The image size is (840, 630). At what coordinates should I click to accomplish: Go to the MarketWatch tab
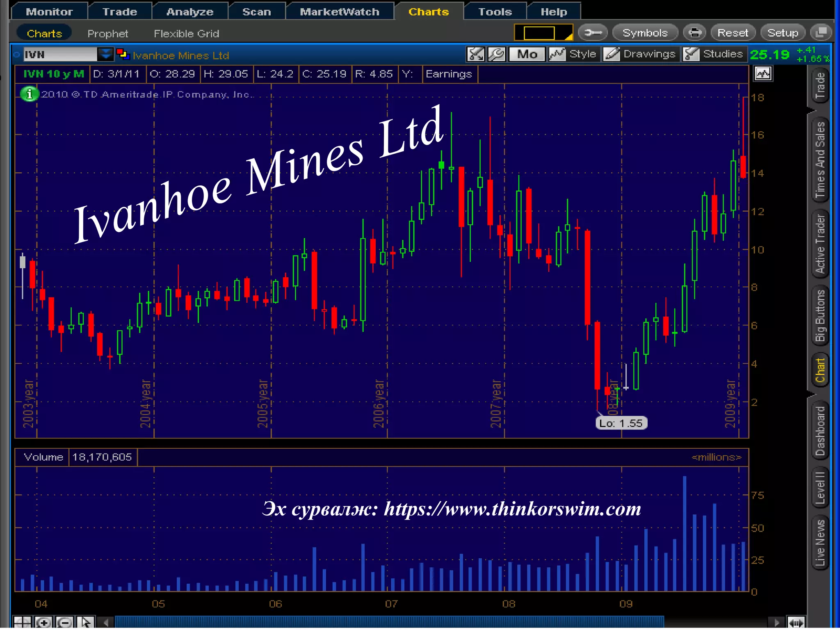(x=340, y=11)
